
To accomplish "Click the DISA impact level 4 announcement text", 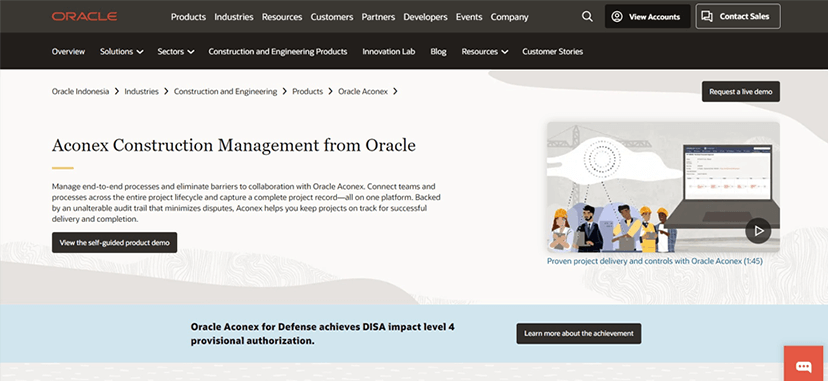I will pos(323,334).
